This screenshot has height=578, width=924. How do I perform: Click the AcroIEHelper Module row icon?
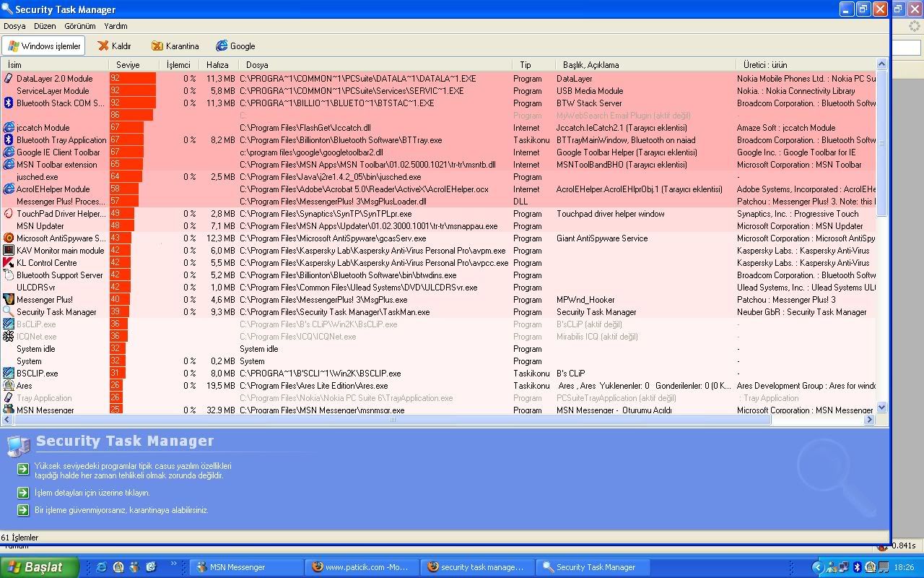point(9,189)
